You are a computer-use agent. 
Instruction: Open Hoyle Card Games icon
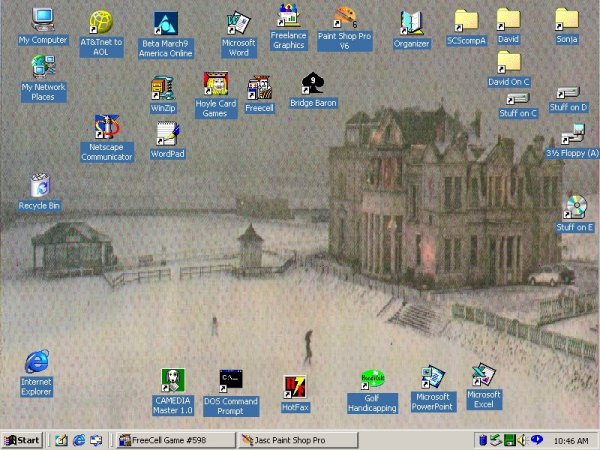[214, 85]
